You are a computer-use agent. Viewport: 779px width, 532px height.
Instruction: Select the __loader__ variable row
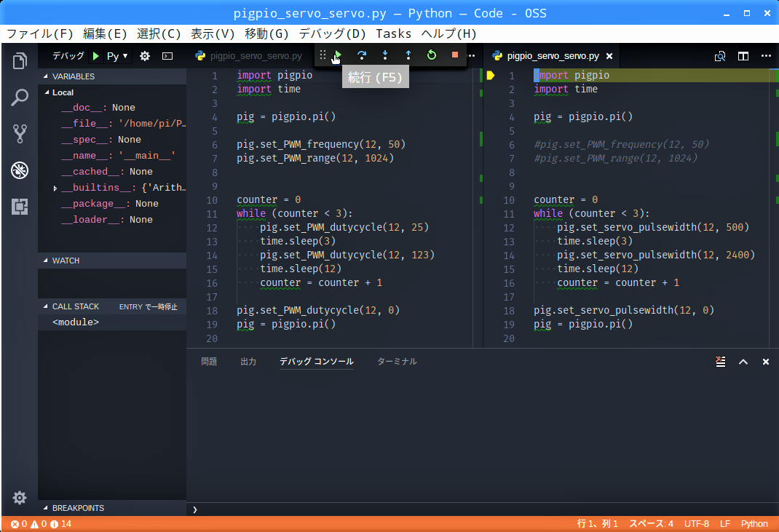tap(112, 220)
